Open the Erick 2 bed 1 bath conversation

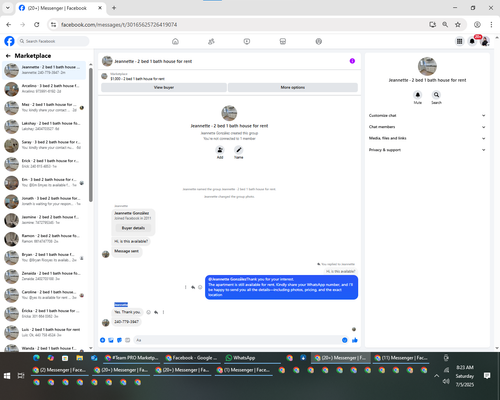point(44,164)
